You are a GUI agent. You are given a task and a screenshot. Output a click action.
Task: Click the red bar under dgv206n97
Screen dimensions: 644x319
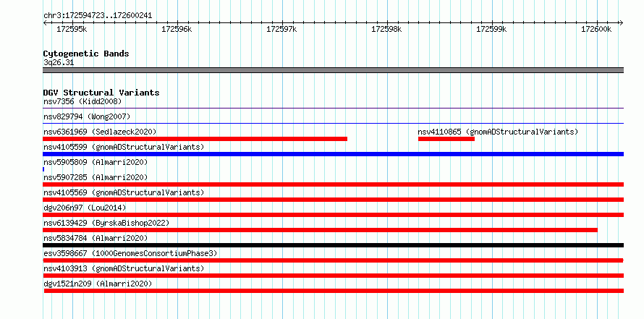(333, 215)
